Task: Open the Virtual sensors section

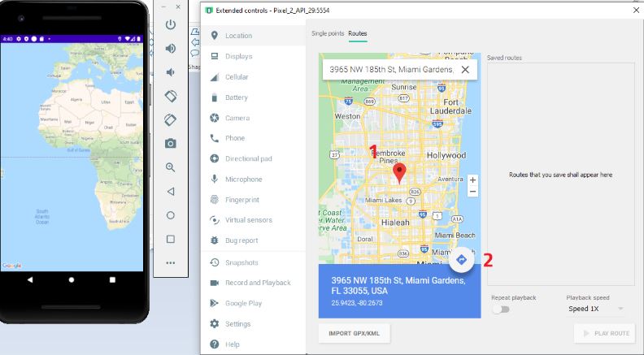Action: tap(253, 220)
